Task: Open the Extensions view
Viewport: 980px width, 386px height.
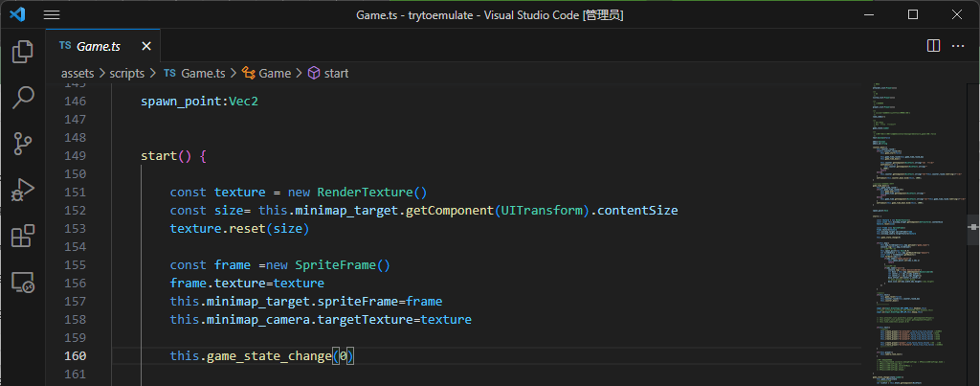Action: point(23,236)
